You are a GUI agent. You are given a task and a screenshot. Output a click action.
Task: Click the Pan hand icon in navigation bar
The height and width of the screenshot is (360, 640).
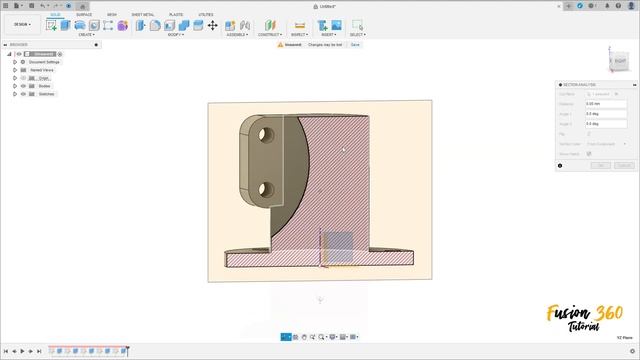[x=304, y=337]
